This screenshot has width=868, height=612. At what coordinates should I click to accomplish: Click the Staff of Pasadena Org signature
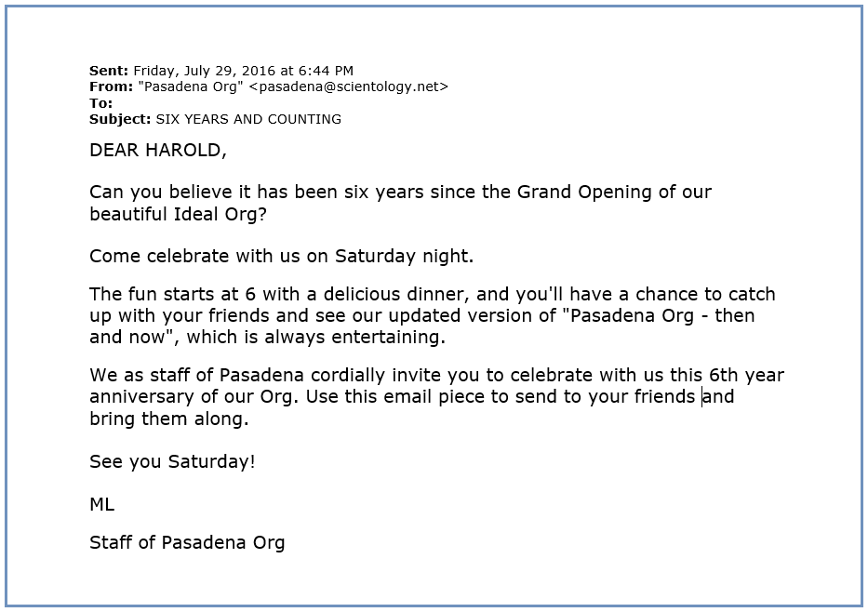pyautogui.click(x=187, y=543)
